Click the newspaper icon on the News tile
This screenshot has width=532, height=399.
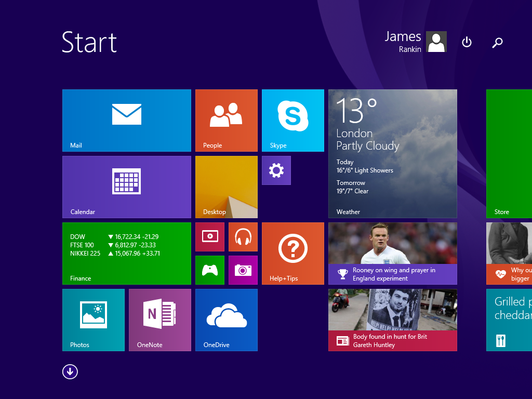coord(343,341)
